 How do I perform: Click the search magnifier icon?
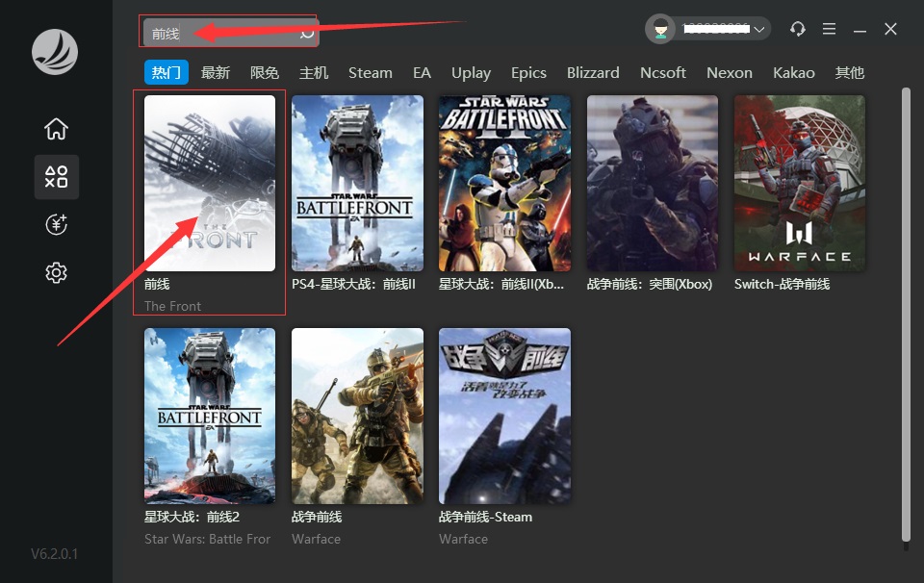click(306, 33)
